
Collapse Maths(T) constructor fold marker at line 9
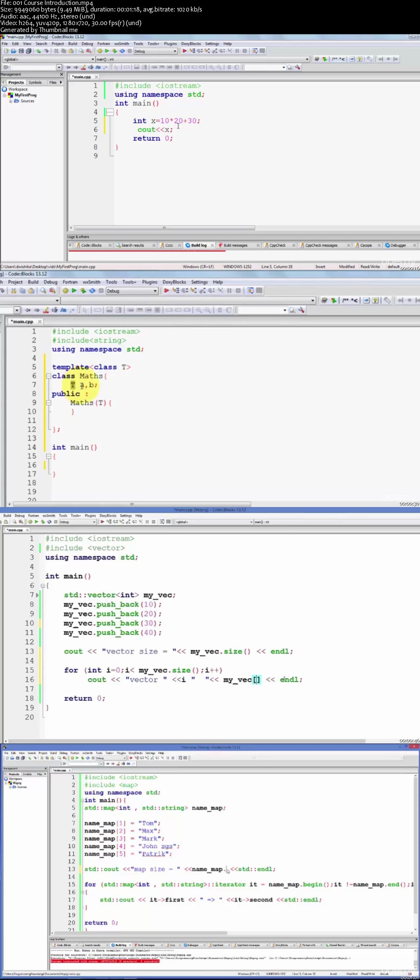[48, 403]
